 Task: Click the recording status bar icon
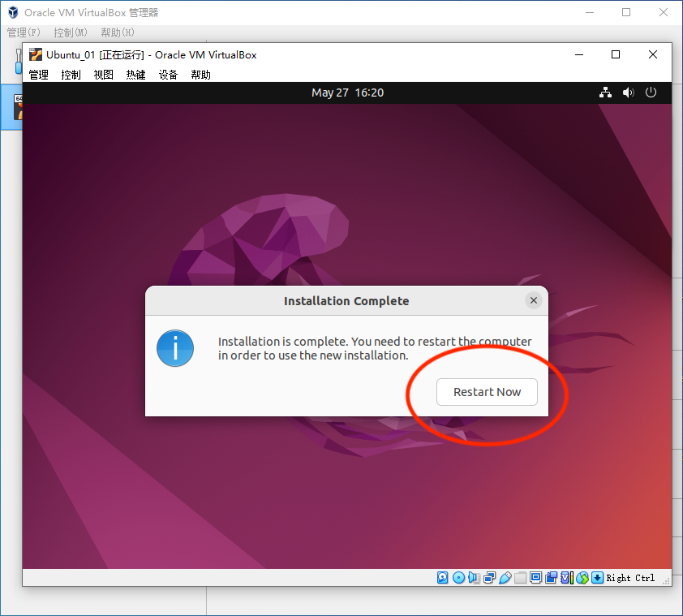551,578
